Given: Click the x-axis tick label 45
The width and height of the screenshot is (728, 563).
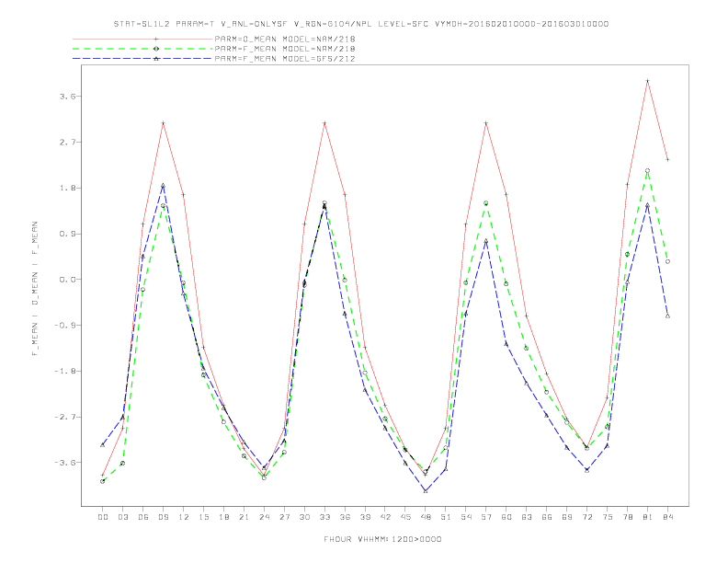Looking at the screenshot, I should [405, 517].
